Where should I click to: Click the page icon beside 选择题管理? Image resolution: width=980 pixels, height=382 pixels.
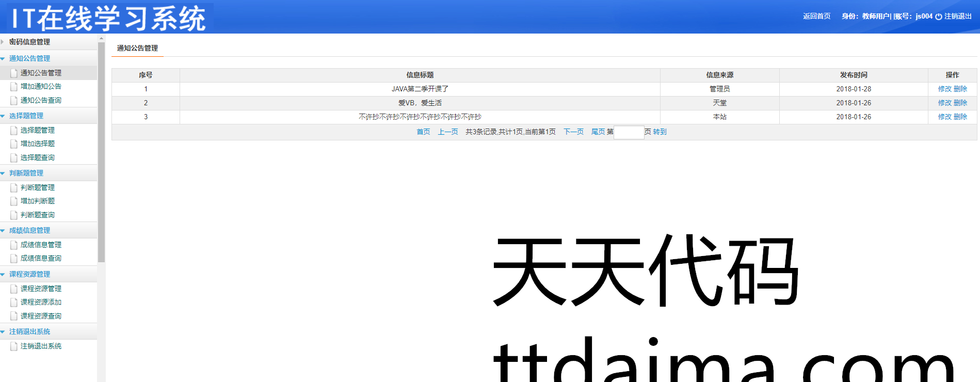[x=14, y=131]
